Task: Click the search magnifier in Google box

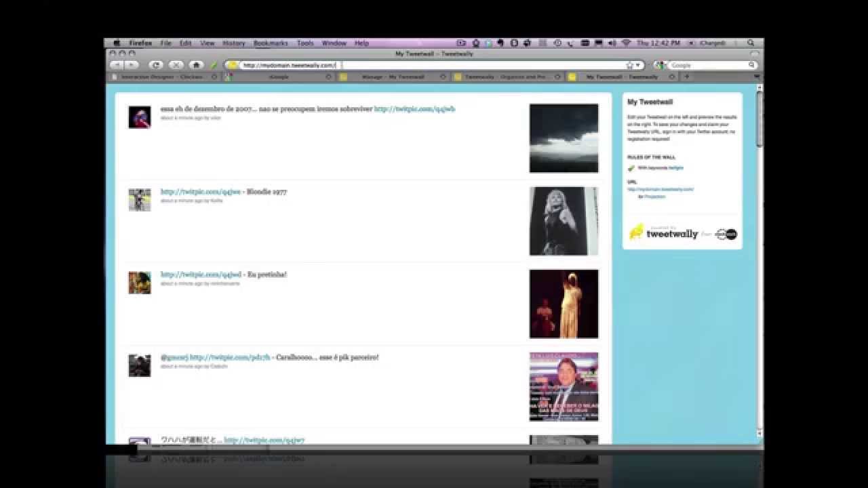Action: (751, 65)
